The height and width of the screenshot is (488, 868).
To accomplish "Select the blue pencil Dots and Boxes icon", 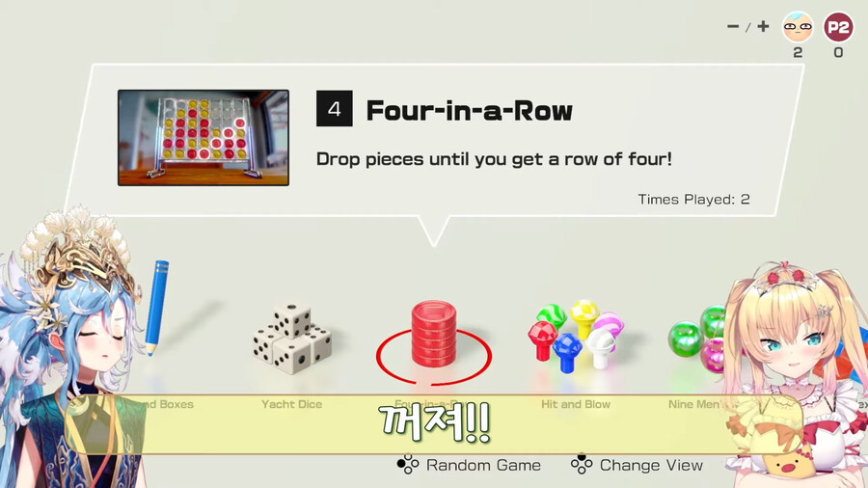I will pyautogui.click(x=156, y=308).
